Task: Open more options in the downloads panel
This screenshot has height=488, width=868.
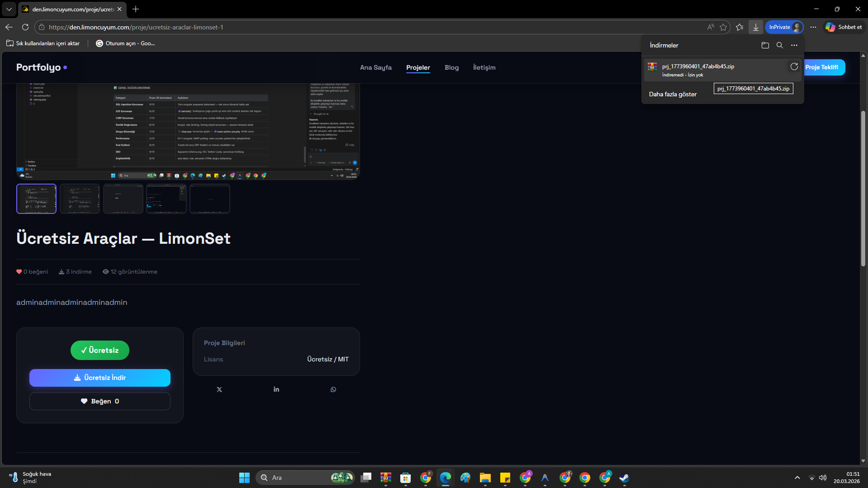Action: click(x=794, y=45)
